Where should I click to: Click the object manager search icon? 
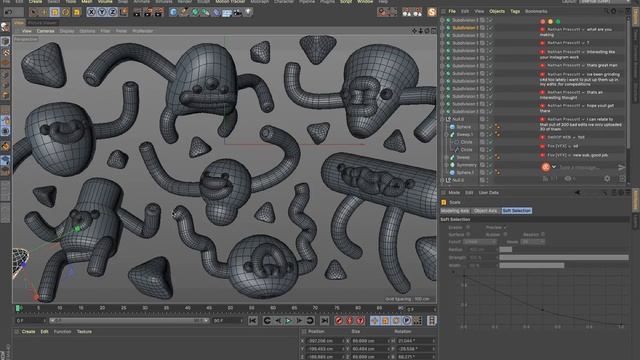click(607, 11)
